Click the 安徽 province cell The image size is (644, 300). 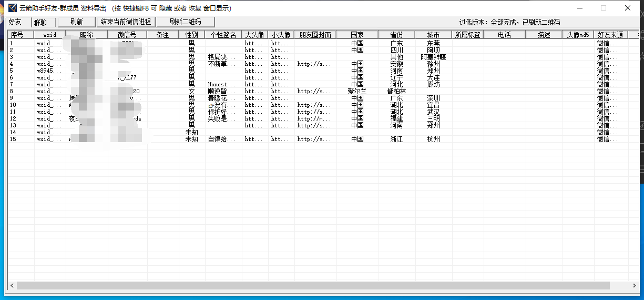396,64
